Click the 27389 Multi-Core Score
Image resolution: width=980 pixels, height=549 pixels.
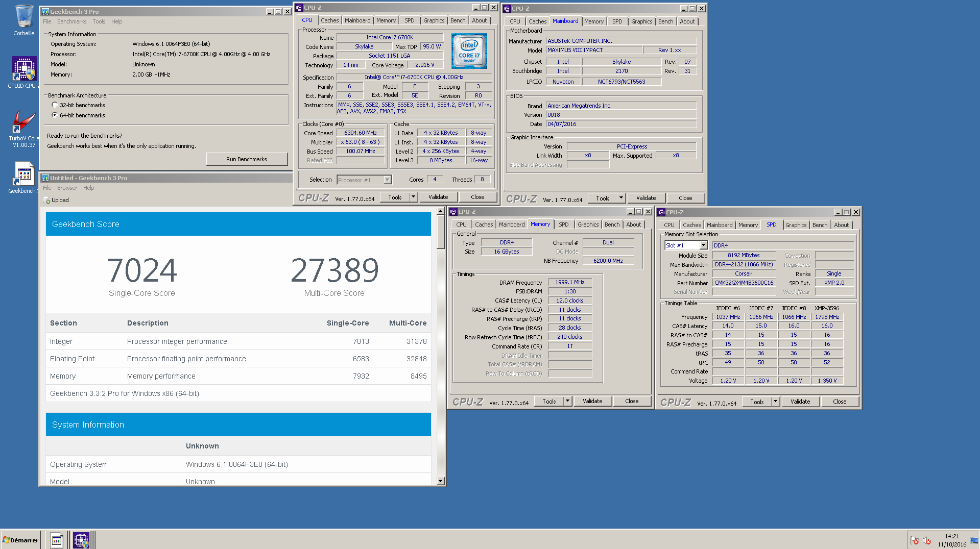[x=334, y=270]
